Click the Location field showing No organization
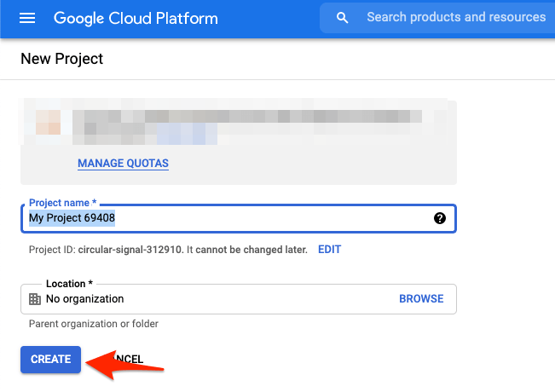555x392 pixels. pyautogui.click(x=239, y=299)
